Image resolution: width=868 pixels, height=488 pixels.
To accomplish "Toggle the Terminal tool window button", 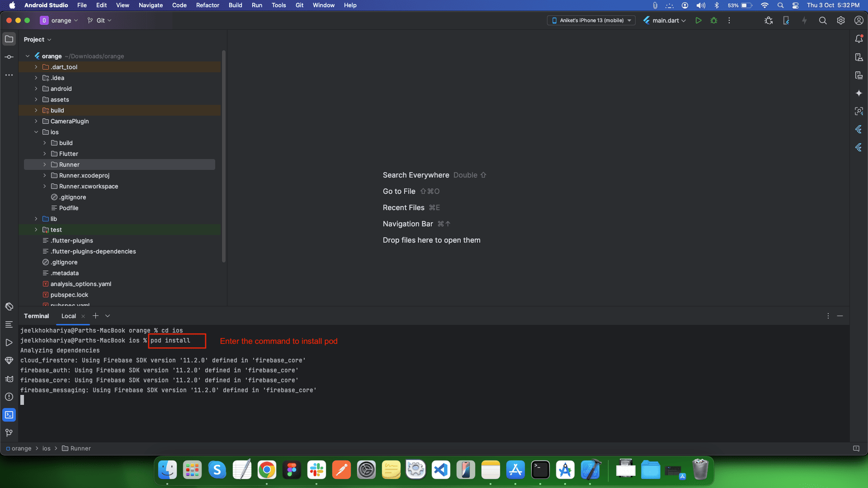I will pyautogui.click(x=9, y=415).
